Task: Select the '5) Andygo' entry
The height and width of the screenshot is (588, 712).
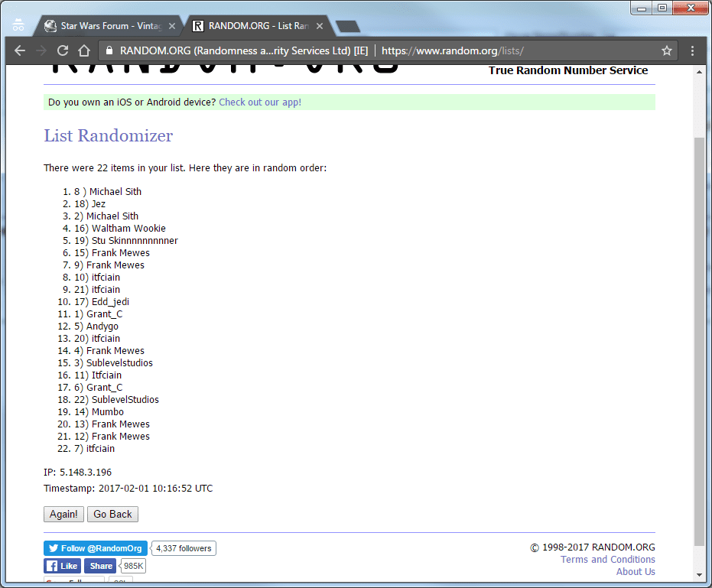Action: (x=96, y=326)
